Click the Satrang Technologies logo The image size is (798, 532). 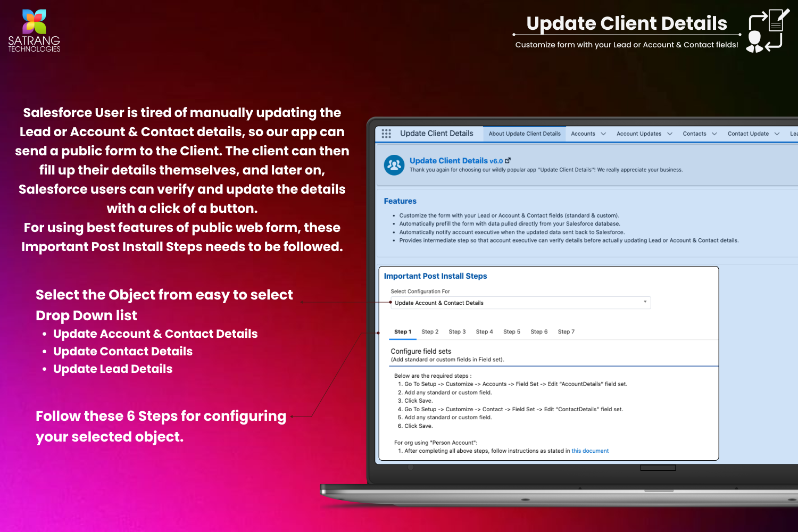pos(34,30)
